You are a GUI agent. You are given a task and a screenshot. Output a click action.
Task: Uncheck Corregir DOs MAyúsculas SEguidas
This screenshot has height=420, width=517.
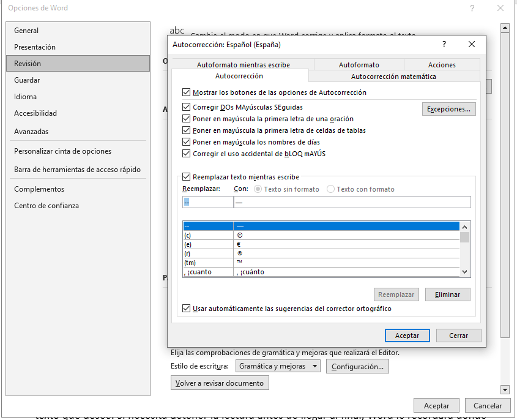[x=186, y=107]
